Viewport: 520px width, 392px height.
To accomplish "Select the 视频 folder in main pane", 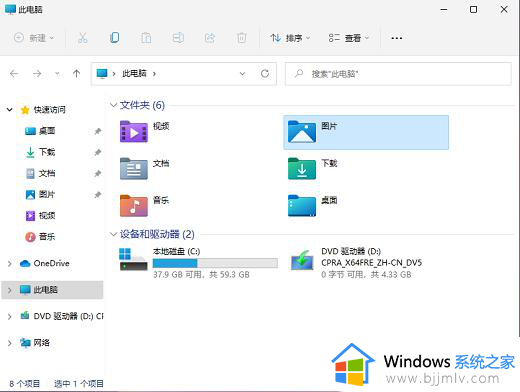I will pyautogui.click(x=145, y=132).
